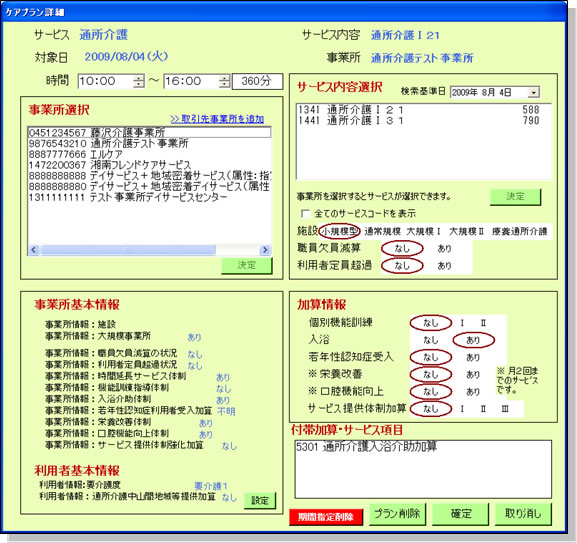The height and width of the screenshot is (543, 577).
Task: Select service 1341 通所介護I21
Action: (424, 110)
